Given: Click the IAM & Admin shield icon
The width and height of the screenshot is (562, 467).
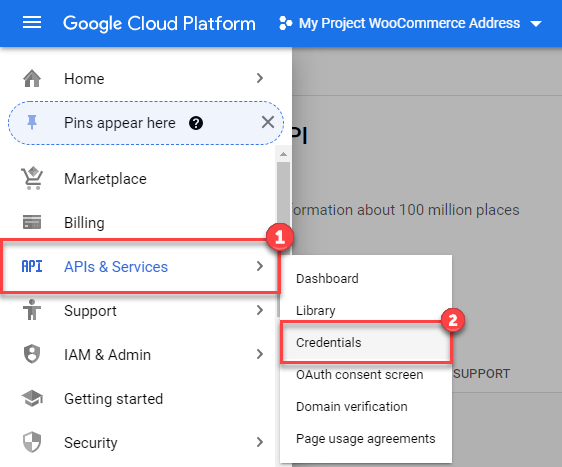Looking at the screenshot, I should [x=32, y=354].
